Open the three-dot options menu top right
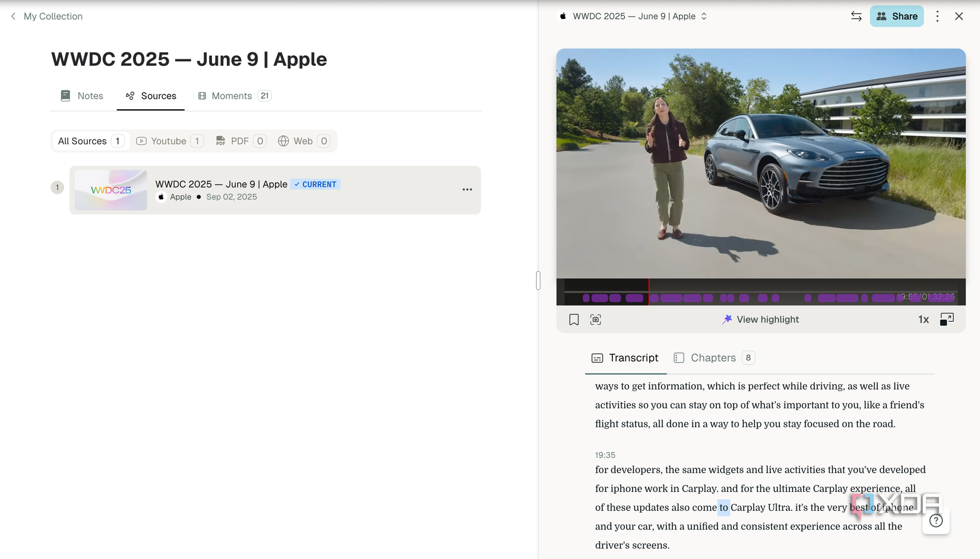 (x=937, y=16)
